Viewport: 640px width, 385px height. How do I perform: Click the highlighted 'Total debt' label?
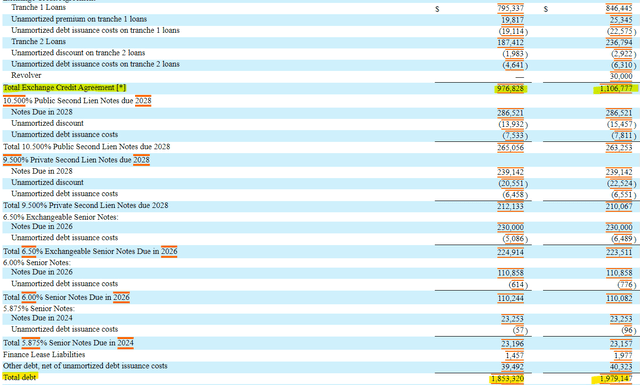20,377
